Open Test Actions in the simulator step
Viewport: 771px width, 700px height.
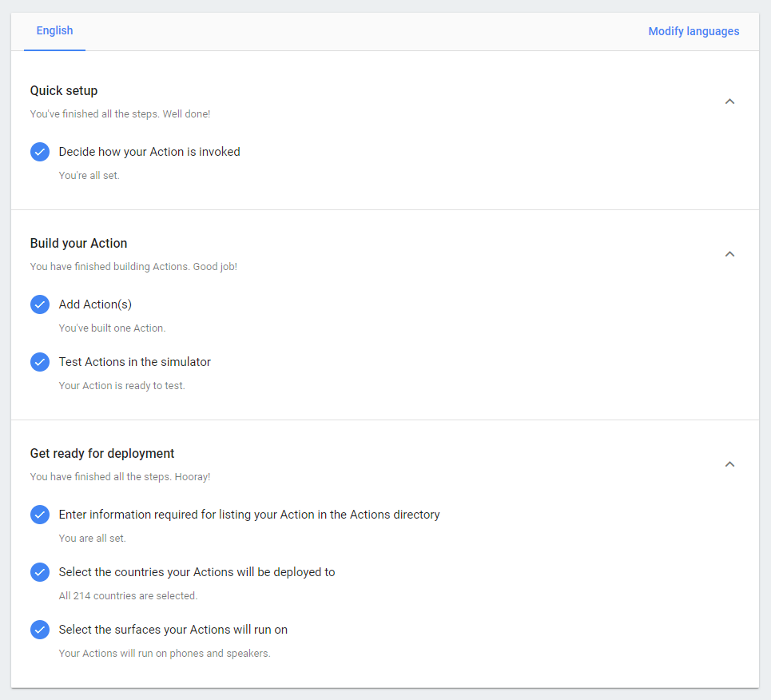135,362
